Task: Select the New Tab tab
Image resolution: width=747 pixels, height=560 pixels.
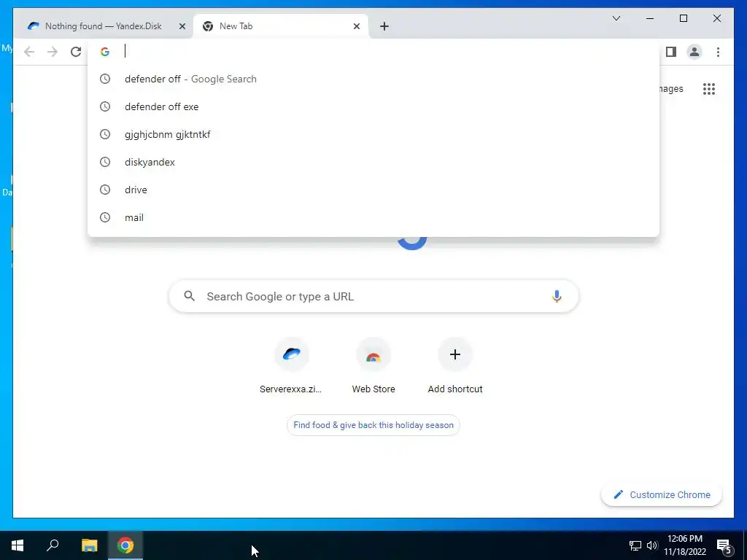Action: (x=280, y=26)
